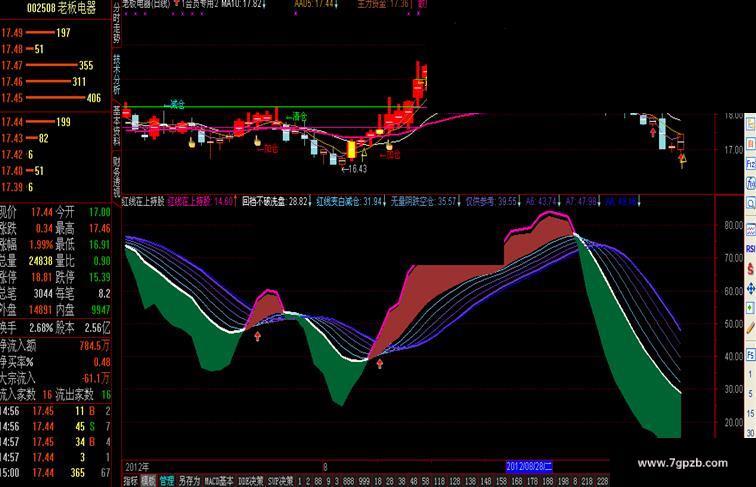Screen dimensions: 756x487
Task: Select the 30-minute period in sidebar
Action: point(750,433)
